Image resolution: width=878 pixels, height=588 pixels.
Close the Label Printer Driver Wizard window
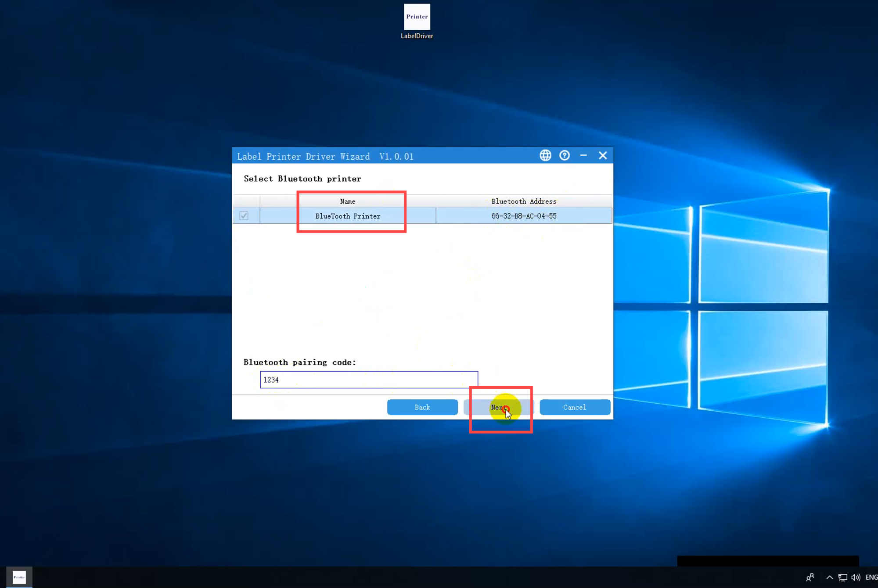pyautogui.click(x=603, y=155)
